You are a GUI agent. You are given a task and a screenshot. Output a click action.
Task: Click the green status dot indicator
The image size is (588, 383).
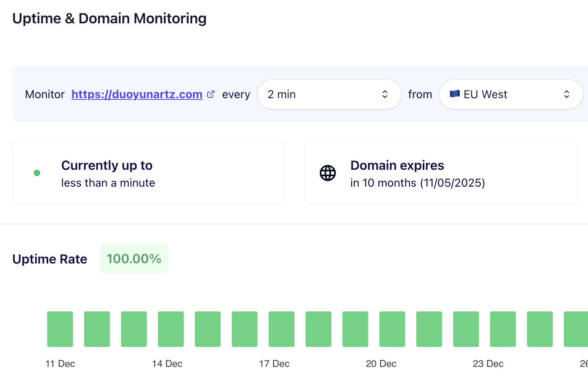click(37, 173)
